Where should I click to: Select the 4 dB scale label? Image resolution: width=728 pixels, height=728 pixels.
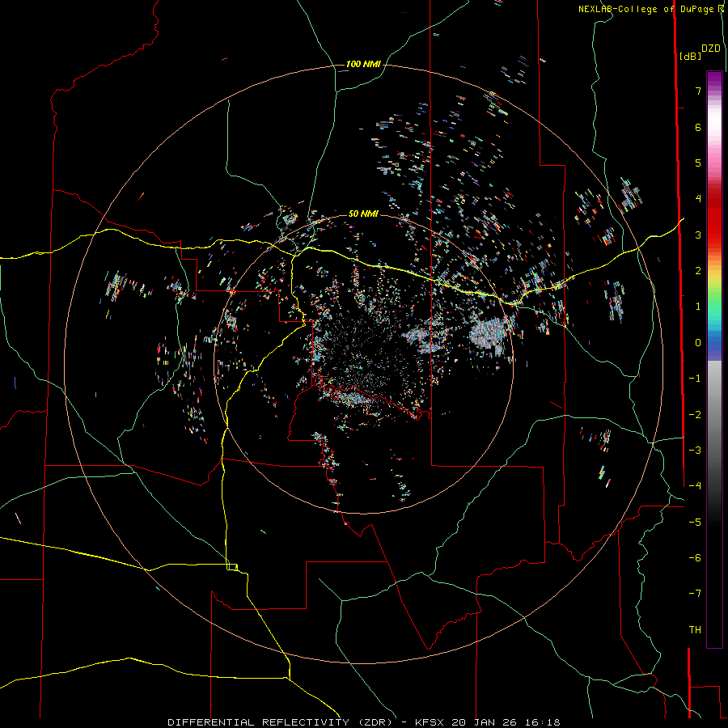698,199
